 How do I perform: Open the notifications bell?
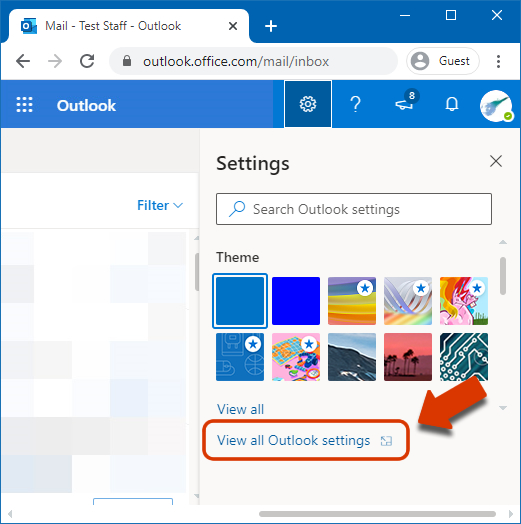tap(452, 104)
